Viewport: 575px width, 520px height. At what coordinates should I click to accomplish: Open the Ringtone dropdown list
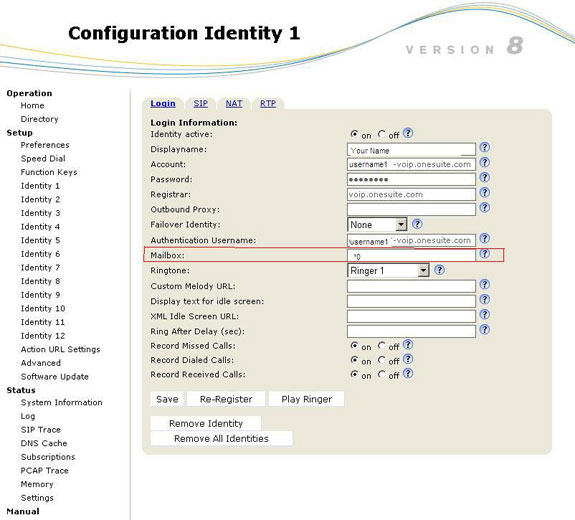(x=423, y=271)
